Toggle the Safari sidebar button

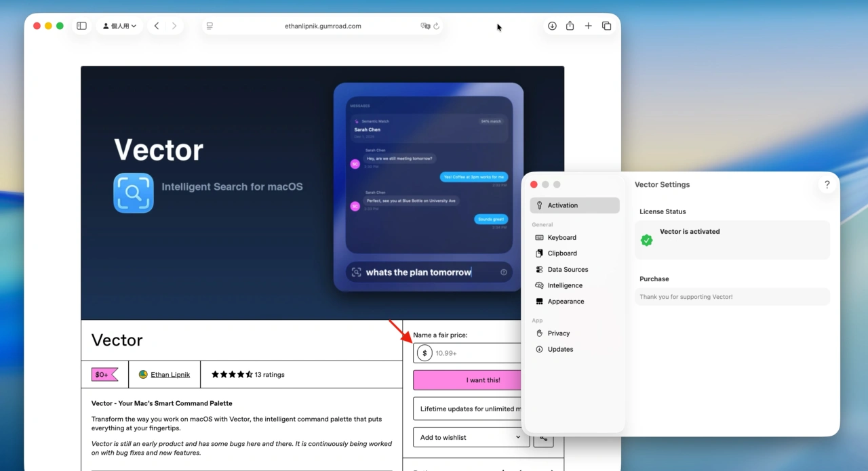(x=81, y=26)
